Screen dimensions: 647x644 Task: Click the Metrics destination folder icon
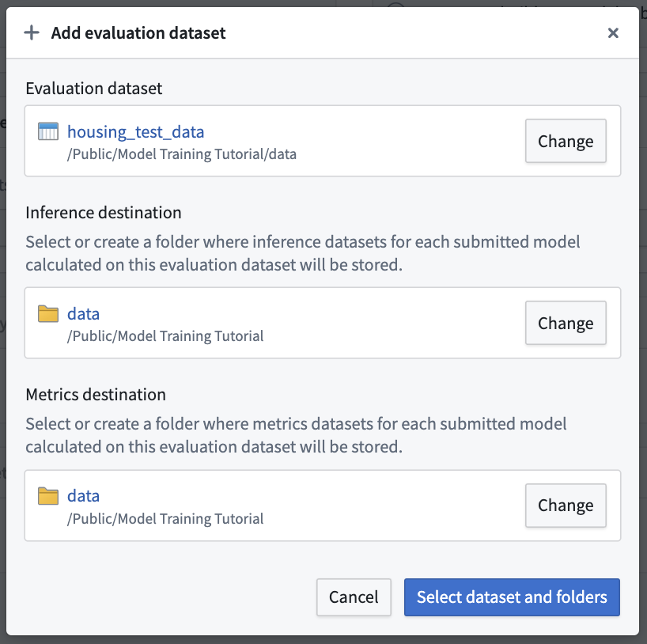[x=48, y=496]
